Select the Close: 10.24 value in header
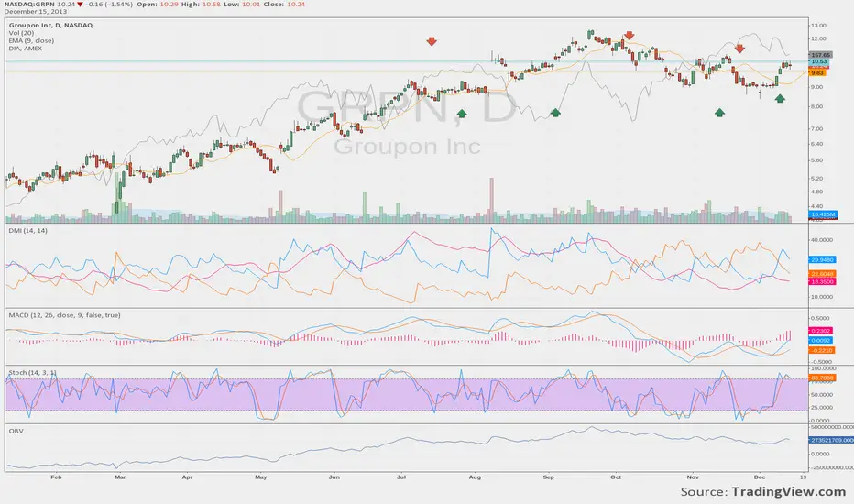The image size is (854, 504). 296,4
